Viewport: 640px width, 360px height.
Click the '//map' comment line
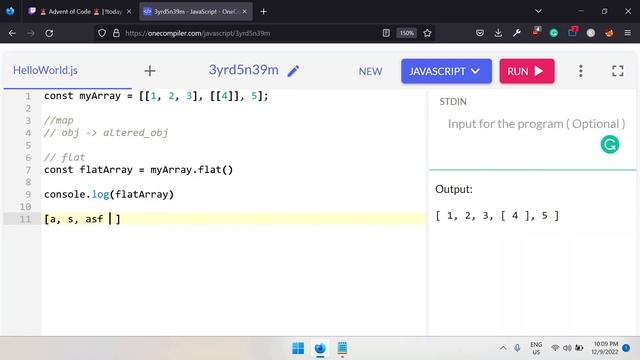coord(58,120)
